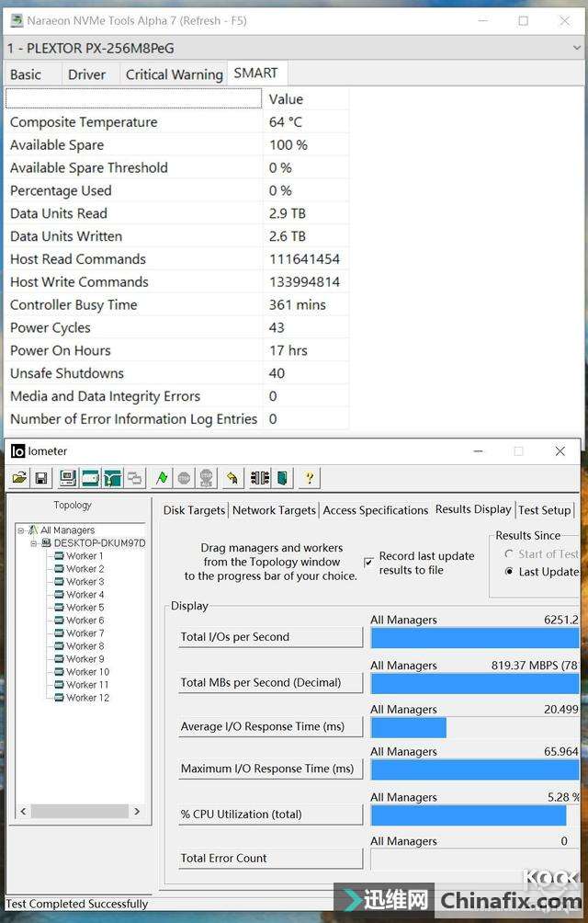
Task: Click the Value column header
Action: [306, 99]
